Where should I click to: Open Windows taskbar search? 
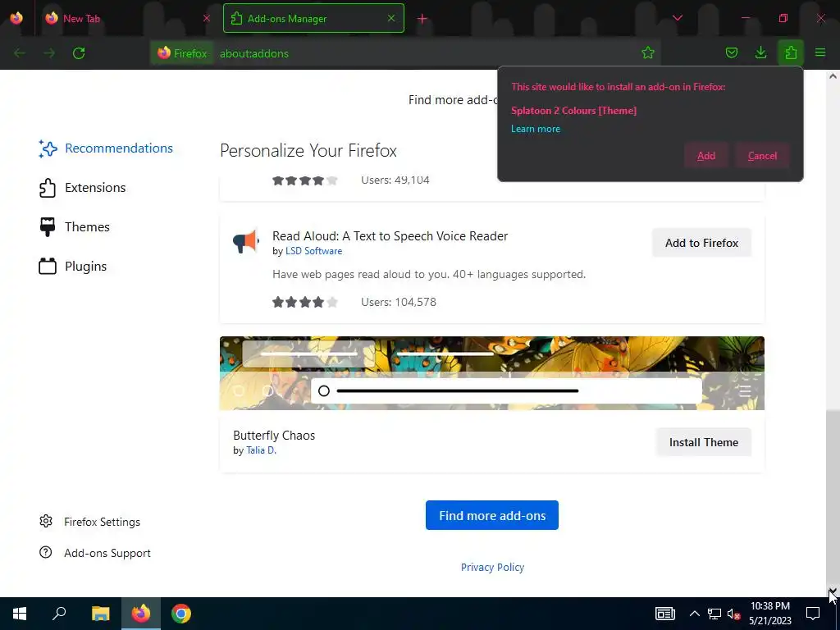point(59,614)
